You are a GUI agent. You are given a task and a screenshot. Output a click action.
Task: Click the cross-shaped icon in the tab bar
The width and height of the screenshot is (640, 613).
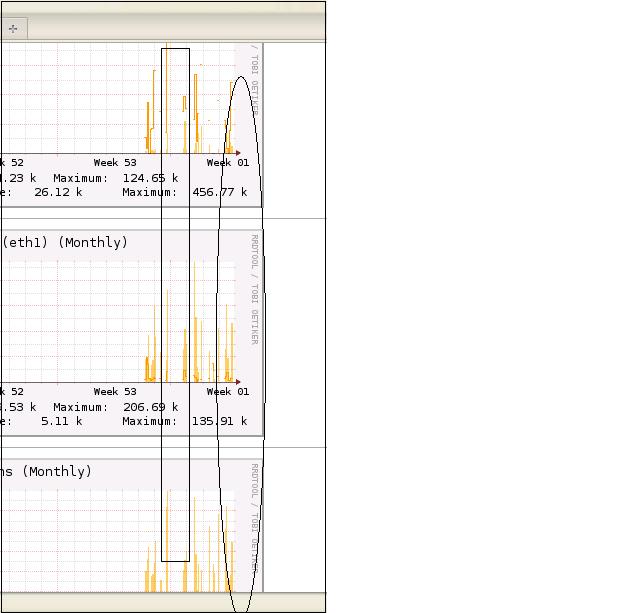point(13,29)
